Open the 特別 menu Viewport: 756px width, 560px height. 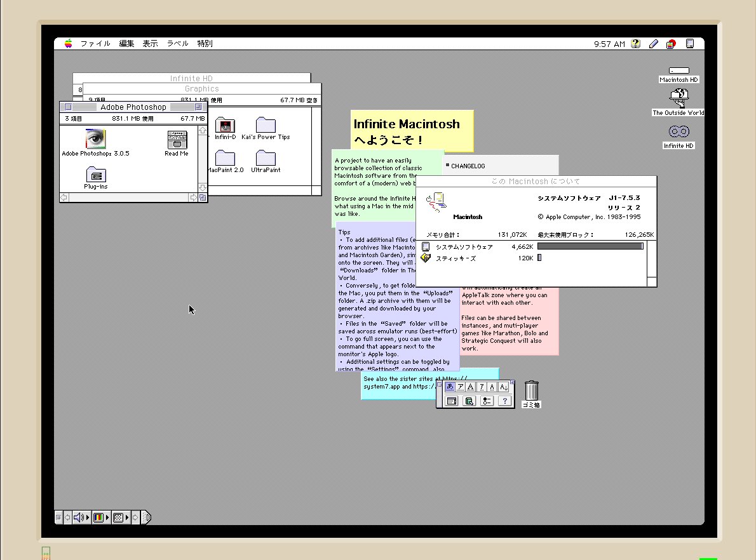205,43
